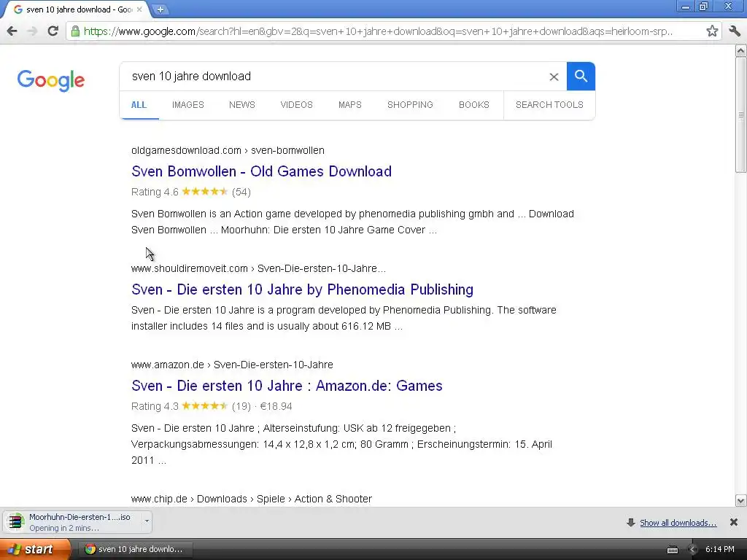Switch to the SHOPPING results tab
The image size is (747, 560).
pos(410,105)
